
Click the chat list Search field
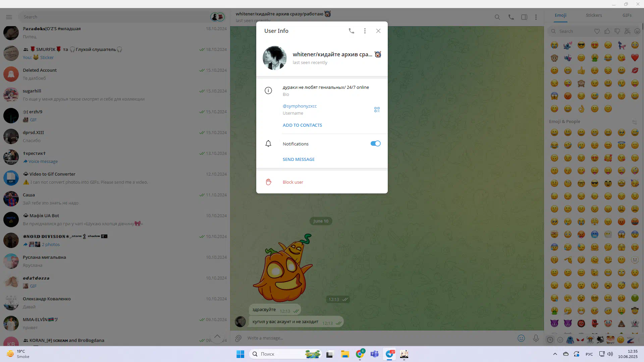click(114, 17)
